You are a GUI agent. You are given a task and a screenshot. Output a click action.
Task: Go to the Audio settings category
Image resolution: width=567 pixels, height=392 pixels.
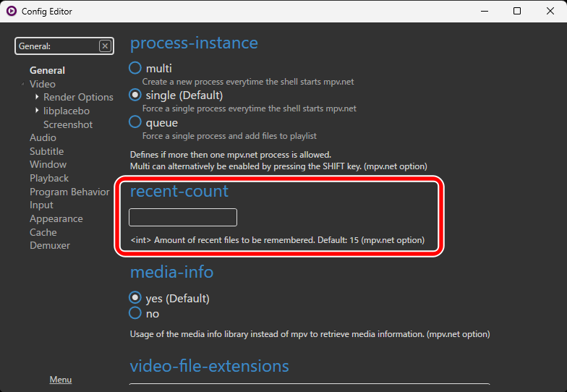click(43, 137)
